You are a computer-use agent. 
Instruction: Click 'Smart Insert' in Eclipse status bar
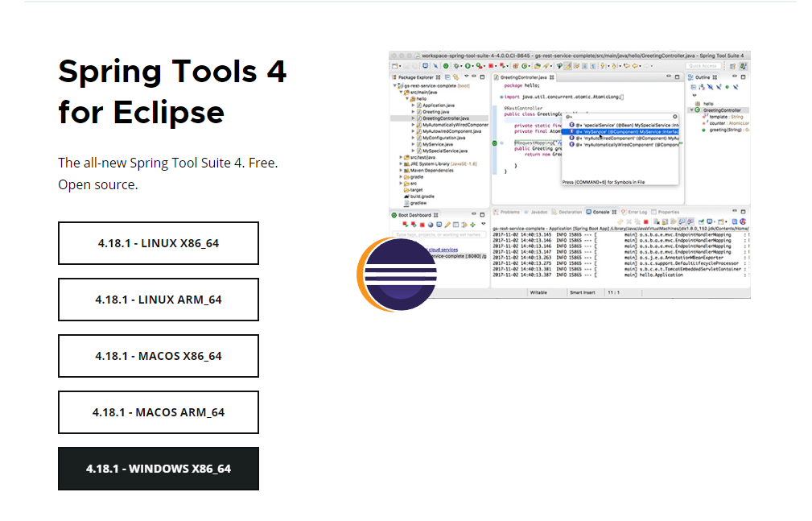583,292
